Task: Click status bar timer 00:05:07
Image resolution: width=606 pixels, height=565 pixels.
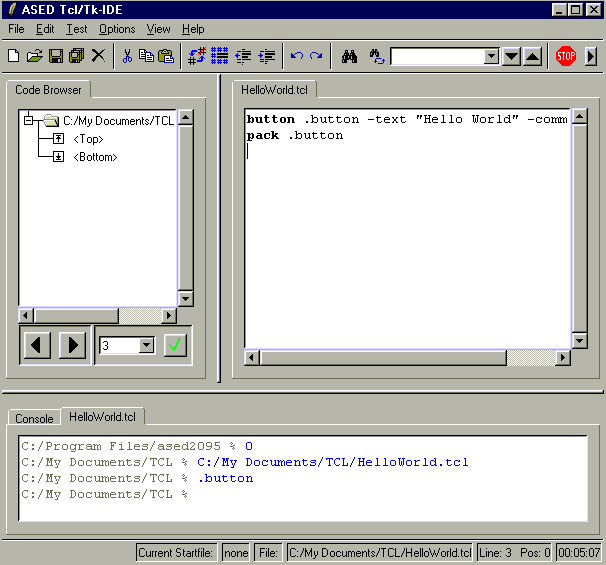Action: coord(579,553)
